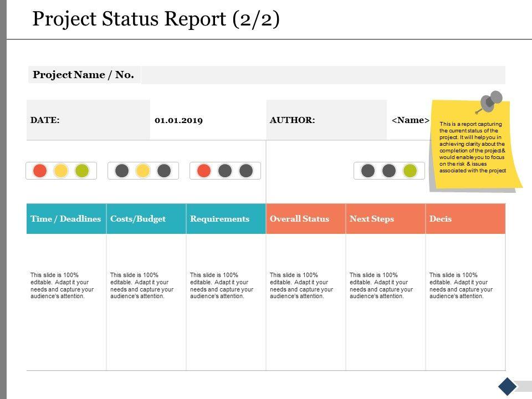532x399 pixels.
Task: Click red light in third traffic indicator
Action: click(204, 171)
